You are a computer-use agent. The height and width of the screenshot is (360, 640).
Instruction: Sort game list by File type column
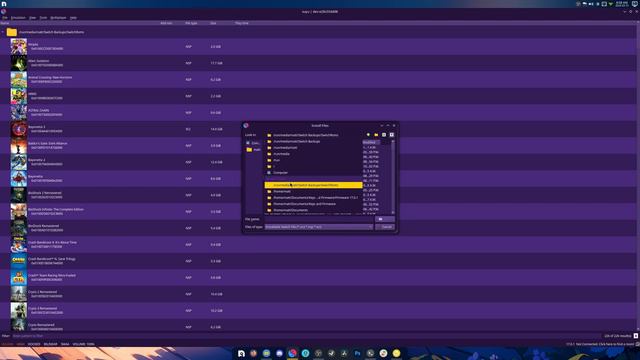pos(191,23)
